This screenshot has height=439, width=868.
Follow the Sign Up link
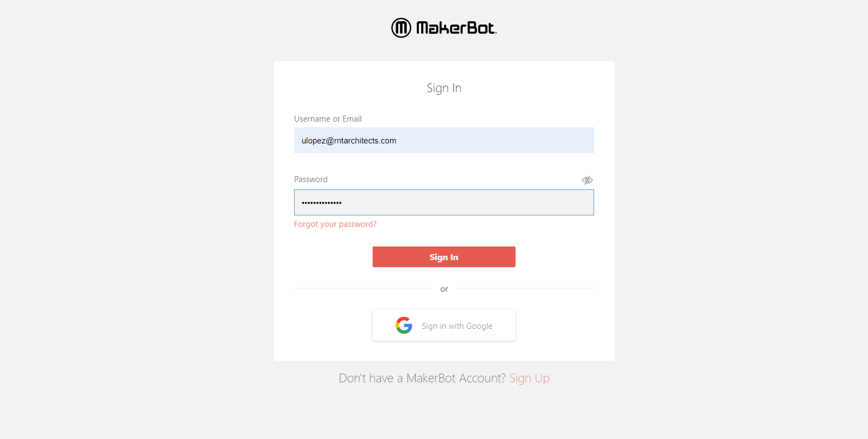click(529, 378)
